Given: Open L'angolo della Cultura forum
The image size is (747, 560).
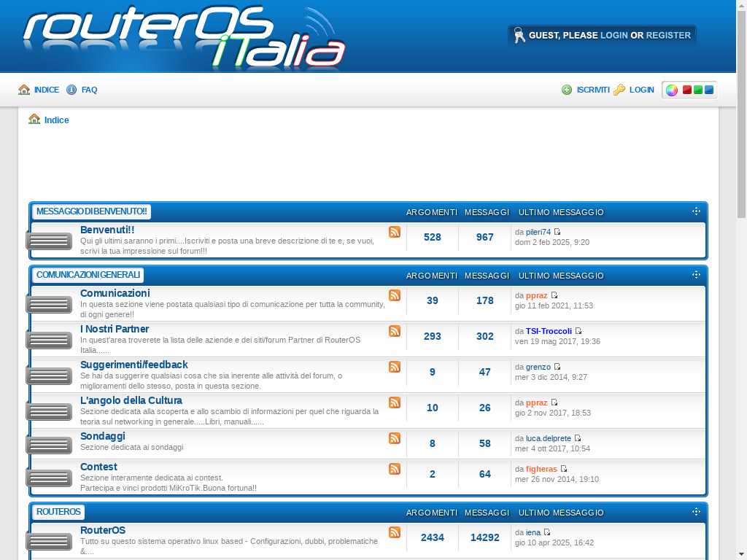Looking at the screenshot, I should [x=131, y=400].
